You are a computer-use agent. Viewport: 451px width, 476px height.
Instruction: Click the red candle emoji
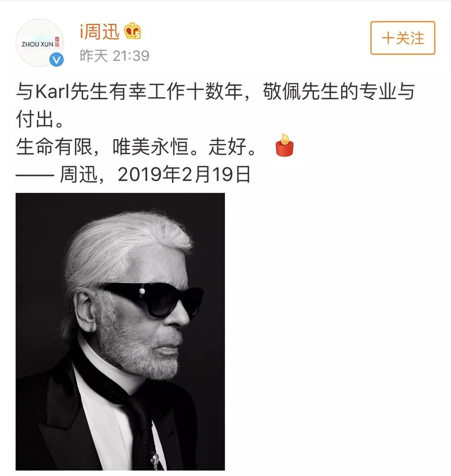(284, 146)
